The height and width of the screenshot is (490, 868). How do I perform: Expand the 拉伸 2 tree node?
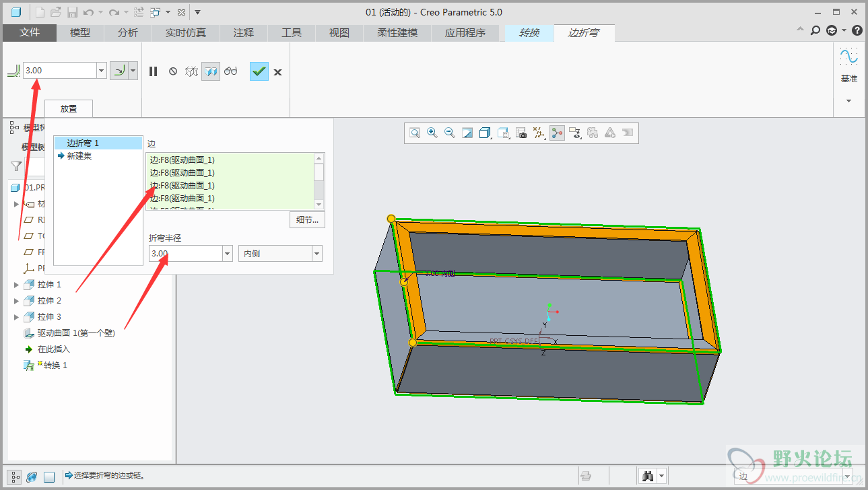coord(17,301)
